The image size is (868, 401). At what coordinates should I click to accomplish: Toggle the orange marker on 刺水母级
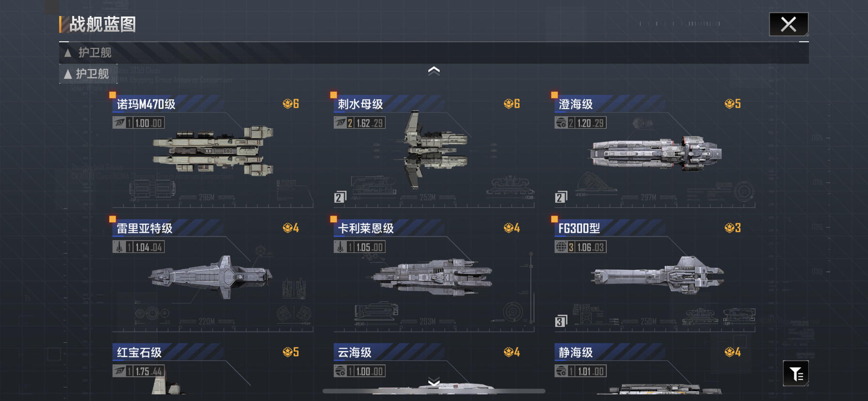tap(333, 95)
